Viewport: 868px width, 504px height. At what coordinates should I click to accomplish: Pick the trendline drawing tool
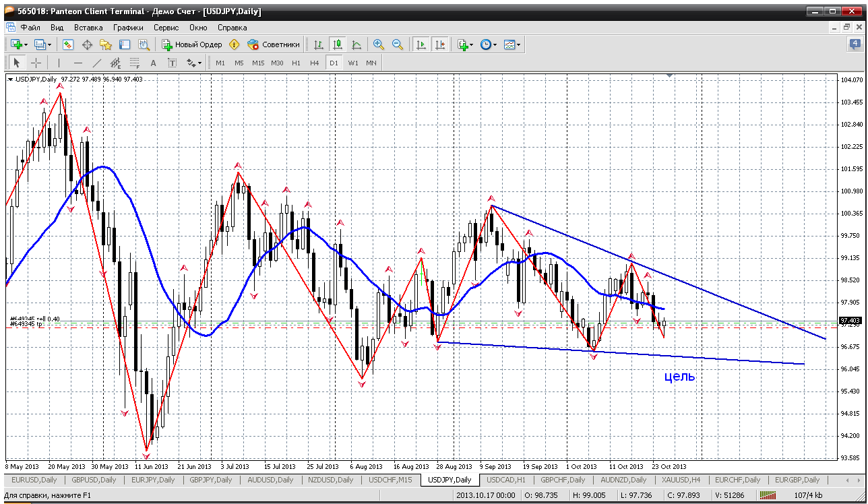coord(96,63)
